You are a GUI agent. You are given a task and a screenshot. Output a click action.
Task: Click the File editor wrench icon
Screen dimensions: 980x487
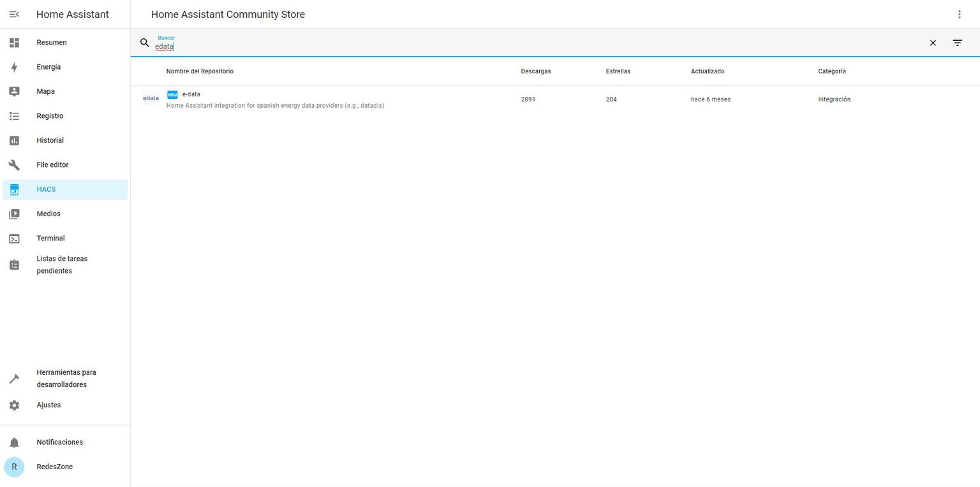[x=14, y=165]
